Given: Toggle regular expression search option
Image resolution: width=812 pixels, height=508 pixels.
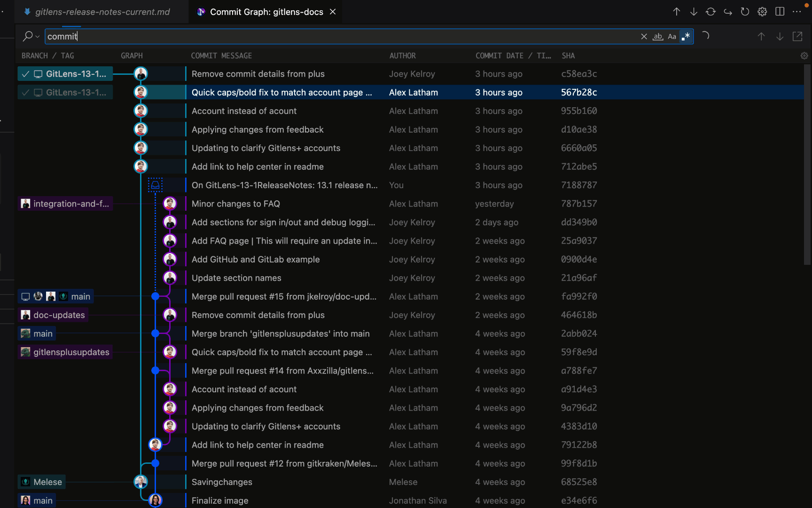Looking at the screenshot, I should 686,36.
